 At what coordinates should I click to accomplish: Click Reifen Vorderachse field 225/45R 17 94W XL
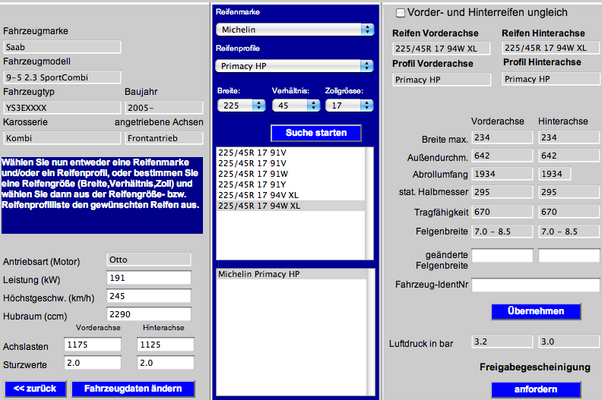(x=442, y=49)
